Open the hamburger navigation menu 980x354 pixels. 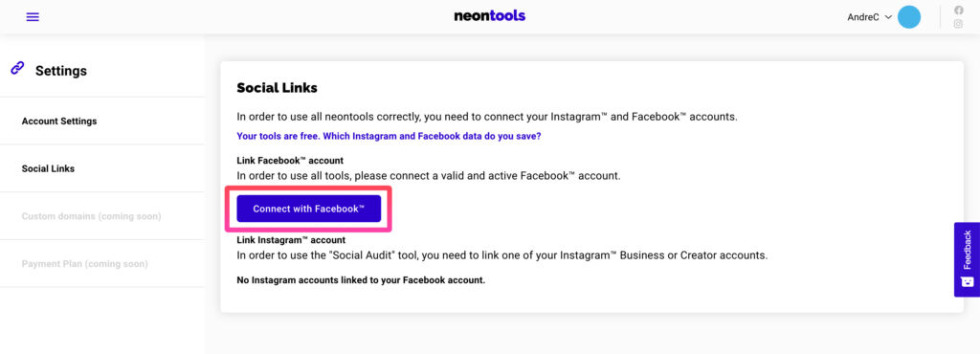(x=33, y=17)
